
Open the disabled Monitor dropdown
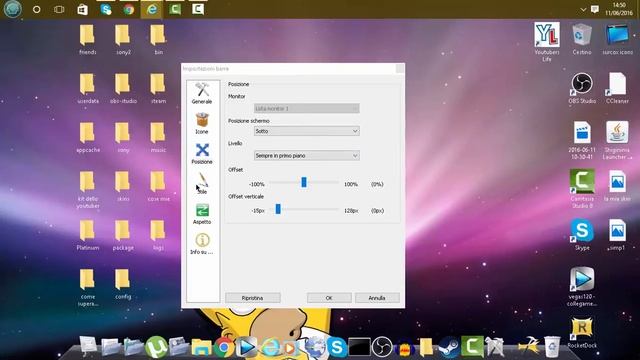[307, 109]
